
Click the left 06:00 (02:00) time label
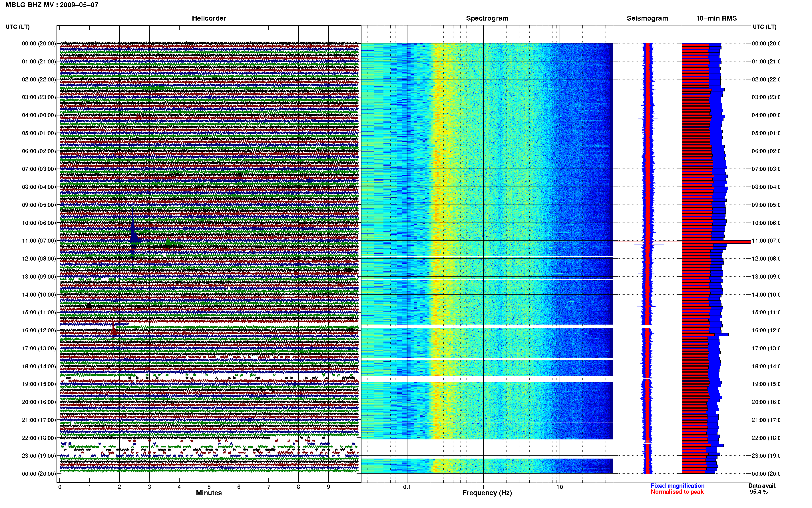pyautogui.click(x=39, y=151)
